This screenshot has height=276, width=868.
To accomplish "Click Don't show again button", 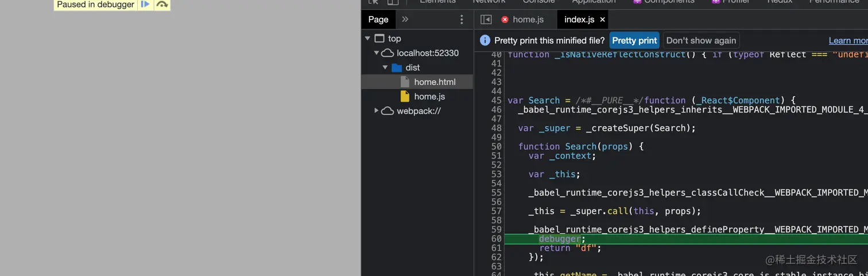I will [x=701, y=40].
